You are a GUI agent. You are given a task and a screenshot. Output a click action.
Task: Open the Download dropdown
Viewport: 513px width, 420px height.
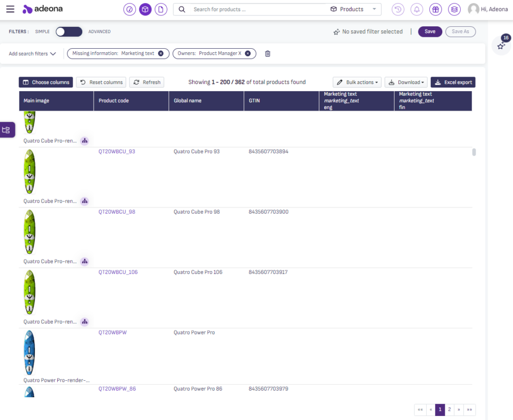(406, 83)
